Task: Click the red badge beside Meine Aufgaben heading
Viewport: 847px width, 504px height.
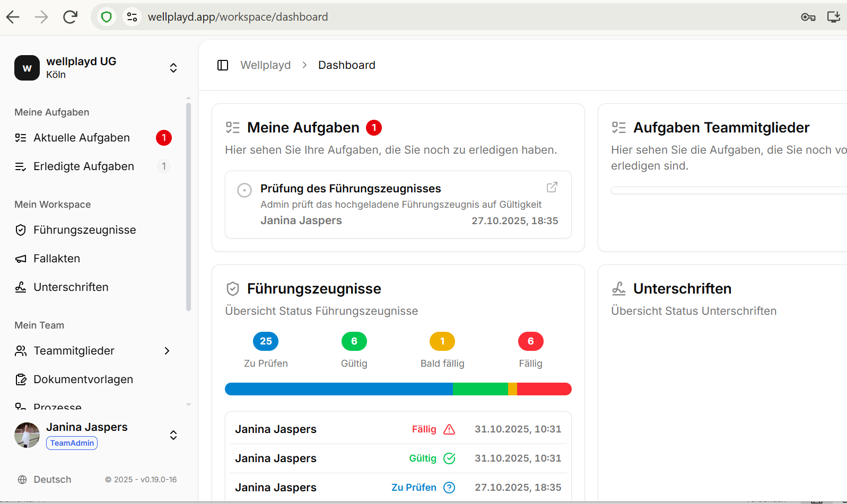Action: [374, 128]
